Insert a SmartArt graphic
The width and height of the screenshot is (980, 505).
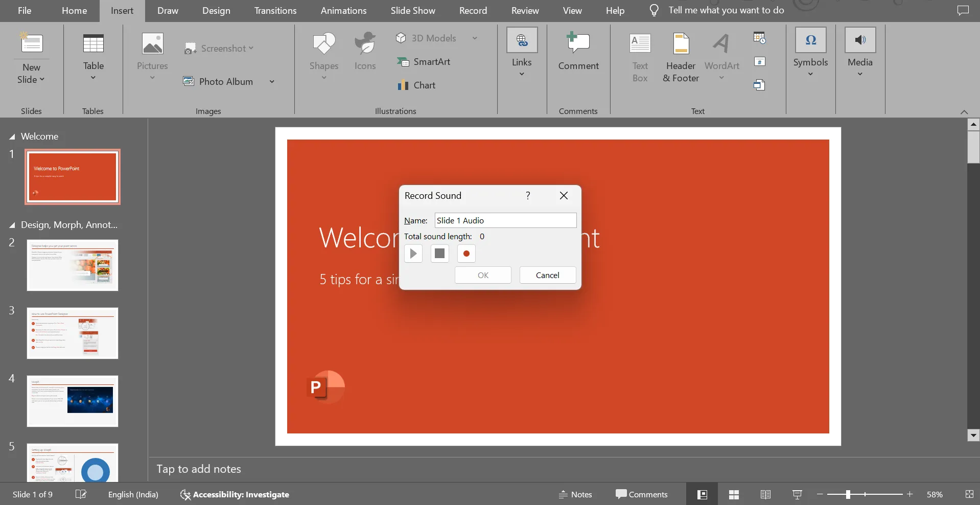(424, 62)
